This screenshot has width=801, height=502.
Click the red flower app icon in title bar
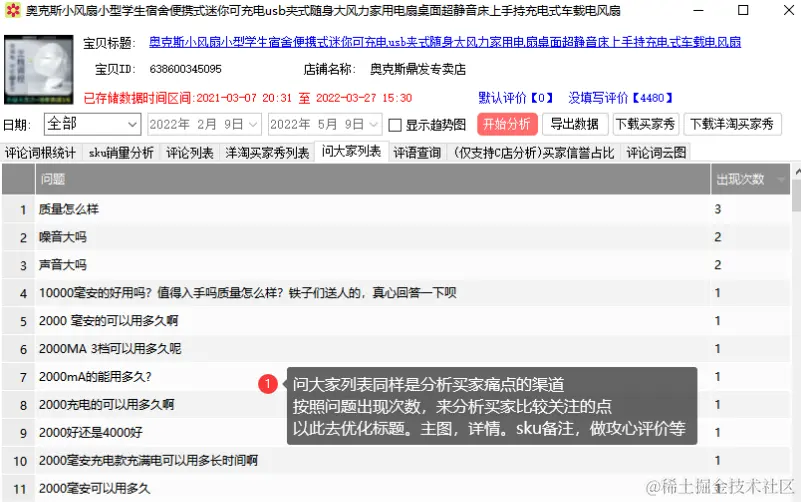point(13,10)
